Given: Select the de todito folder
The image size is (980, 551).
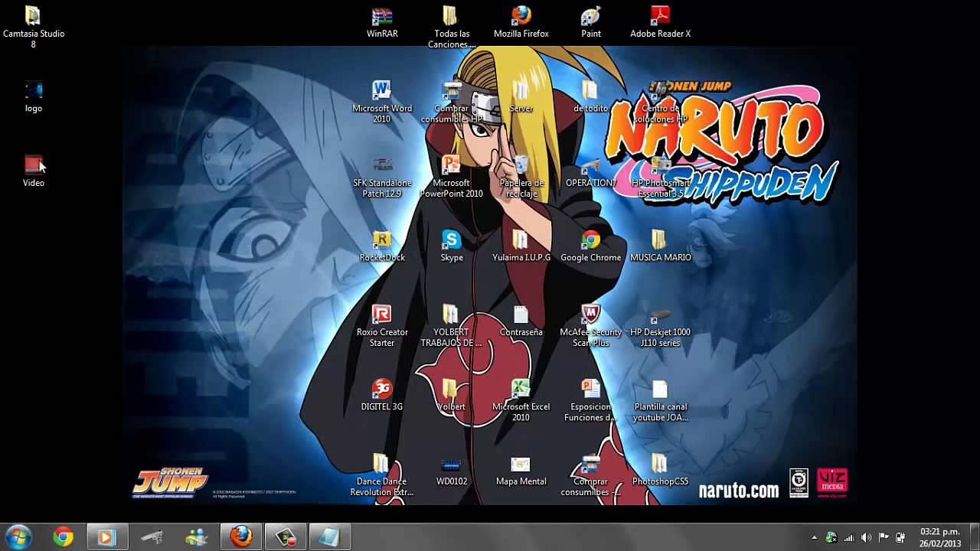Looking at the screenshot, I should click(x=591, y=96).
